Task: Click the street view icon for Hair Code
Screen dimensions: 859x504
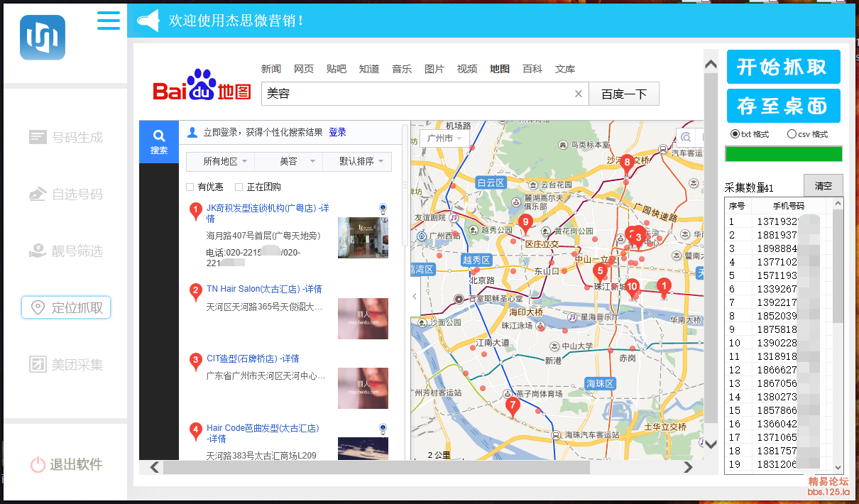Action: click(383, 429)
